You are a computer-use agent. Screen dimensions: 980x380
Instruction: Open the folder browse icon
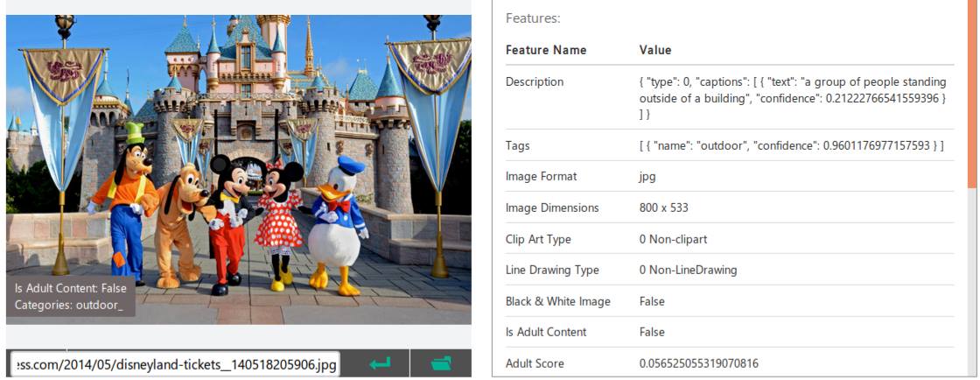coord(441,363)
